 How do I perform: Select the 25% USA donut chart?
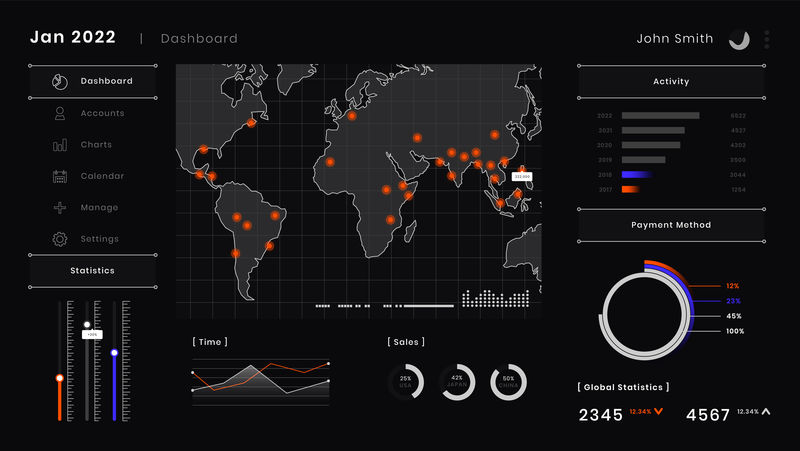(406, 381)
